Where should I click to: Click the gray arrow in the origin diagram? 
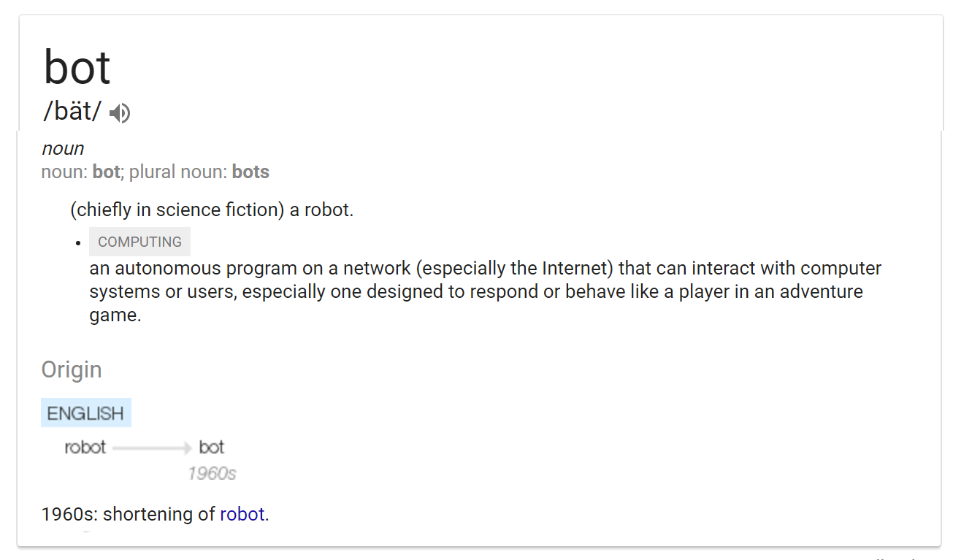tap(150, 447)
